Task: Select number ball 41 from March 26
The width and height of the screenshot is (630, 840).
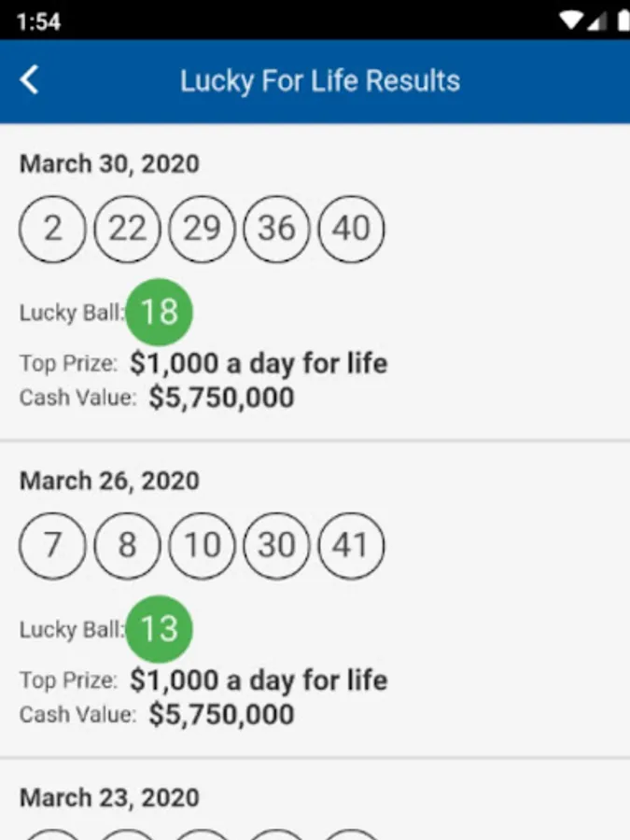Action: pyautogui.click(x=352, y=546)
